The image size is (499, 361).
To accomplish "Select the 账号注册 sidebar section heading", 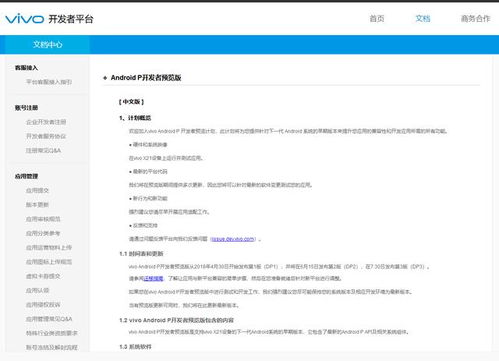I will click(26, 108).
